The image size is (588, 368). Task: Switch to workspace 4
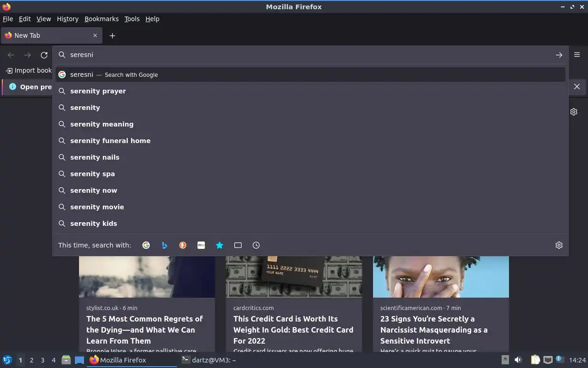pos(54,360)
